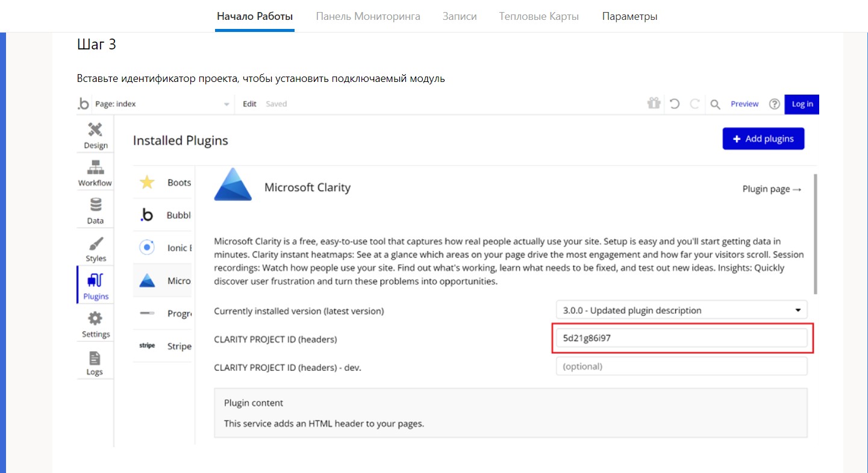
Task: Click the Шаг 3 heading
Action: pyautogui.click(x=96, y=44)
